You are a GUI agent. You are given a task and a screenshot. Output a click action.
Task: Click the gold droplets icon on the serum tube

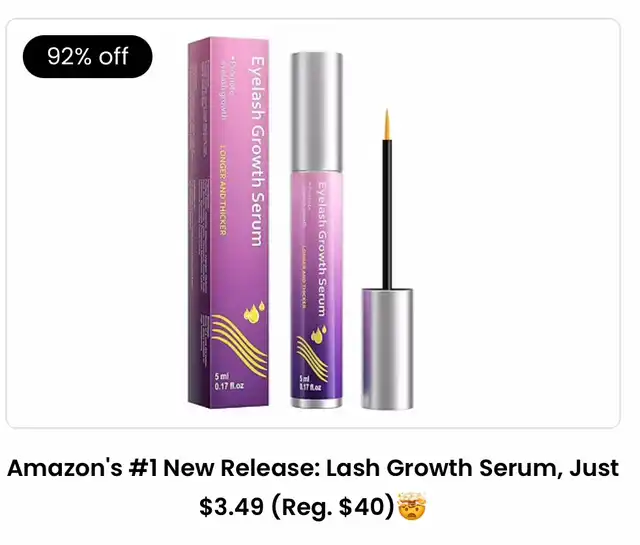(319, 333)
